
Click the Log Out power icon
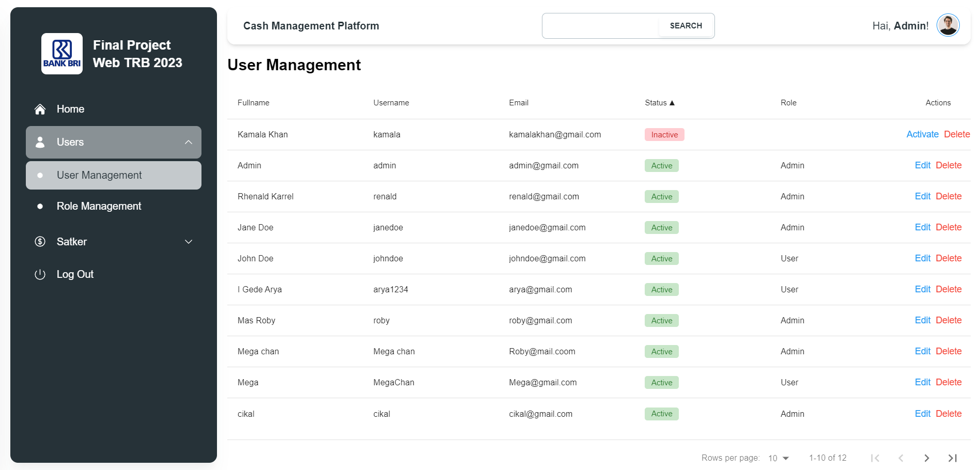(x=40, y=274)
